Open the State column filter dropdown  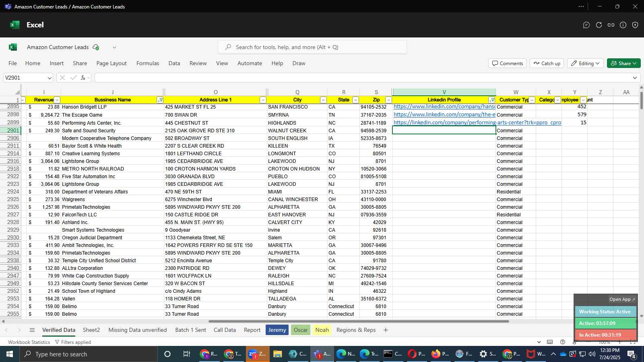click(x=355, y=100)
